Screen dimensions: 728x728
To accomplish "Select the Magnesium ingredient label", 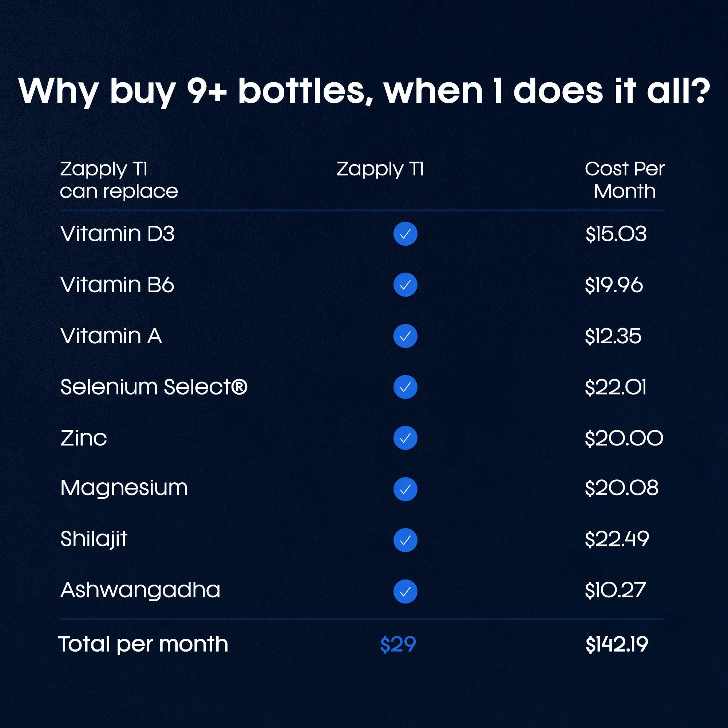I will click(124, 489).
